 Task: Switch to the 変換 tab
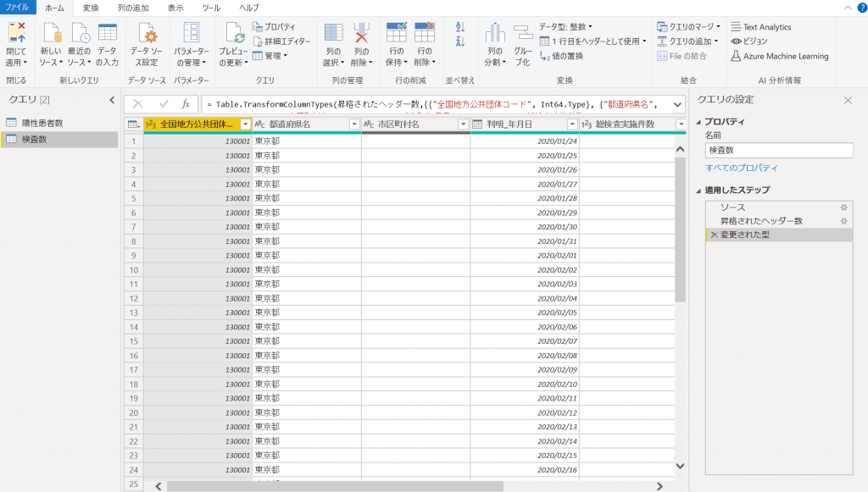point(90,8)
